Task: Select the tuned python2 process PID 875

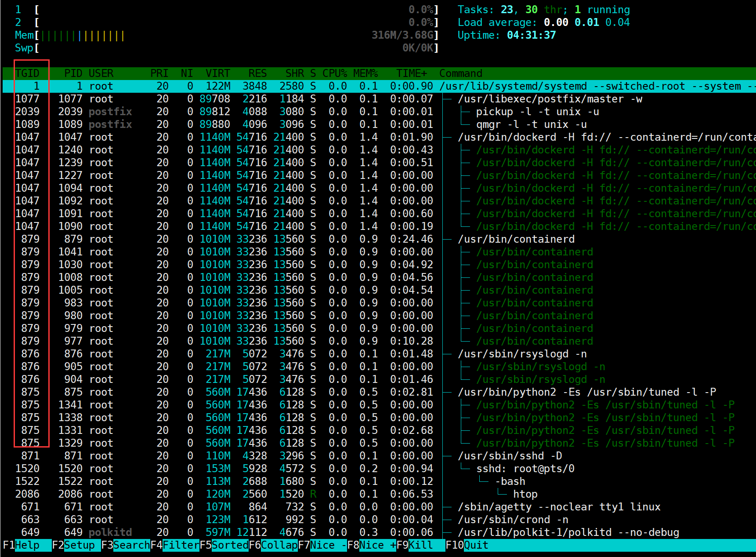Action: [x=379, y=392]
